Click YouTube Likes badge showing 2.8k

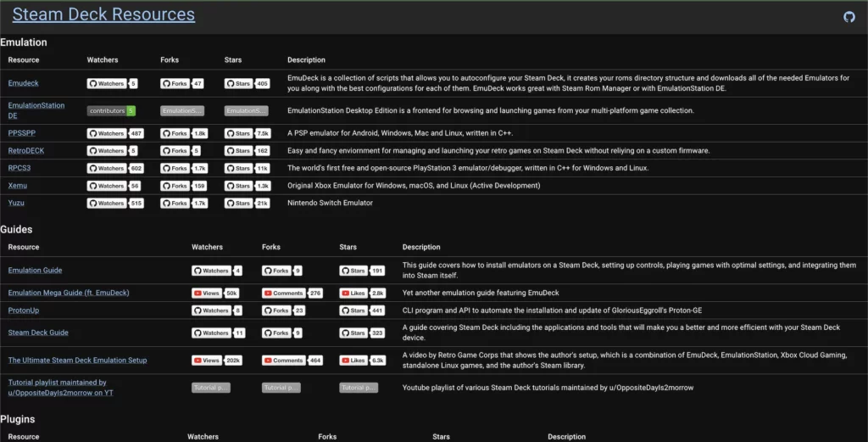click(x=362, y=293)
